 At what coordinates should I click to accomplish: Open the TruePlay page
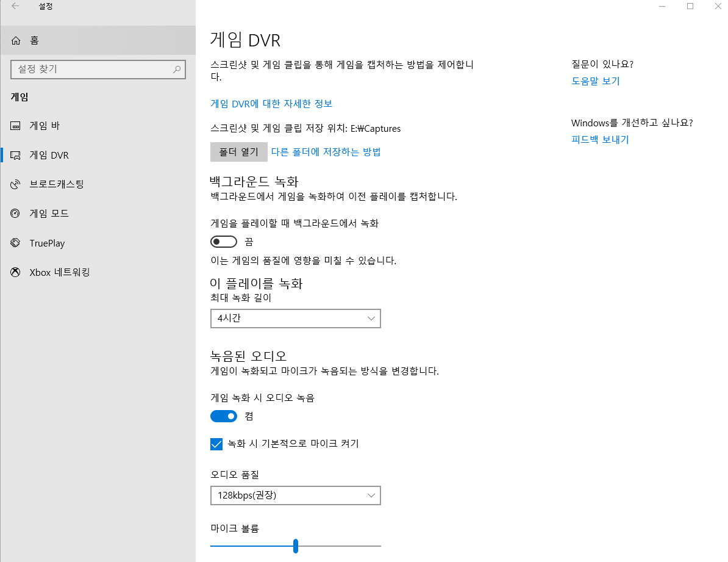(x=98, y=243)
